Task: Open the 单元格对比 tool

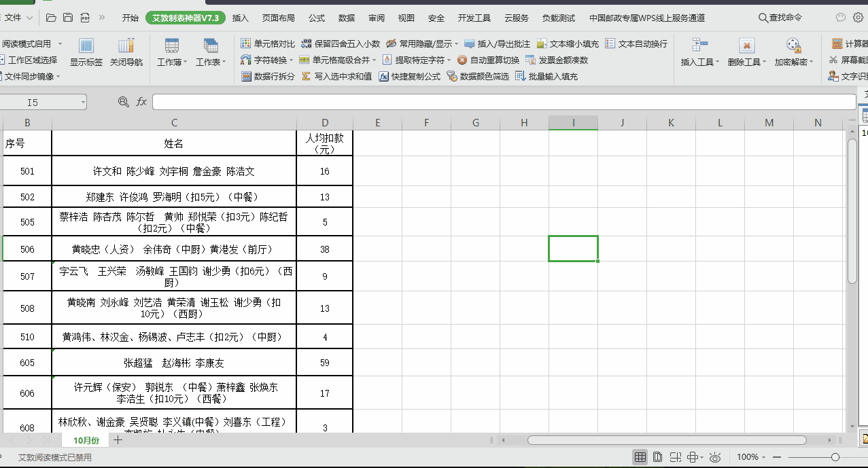Action: (x=268, y=43)
